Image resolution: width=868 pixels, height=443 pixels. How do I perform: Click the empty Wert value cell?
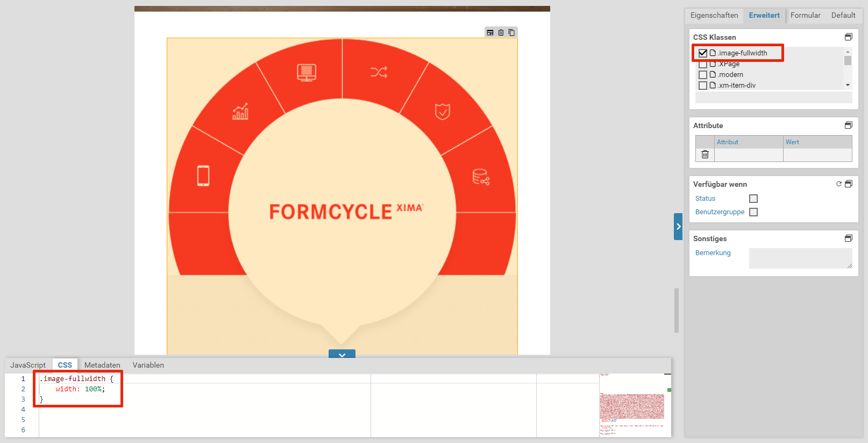pyautogui.click(x=817, y=155)
